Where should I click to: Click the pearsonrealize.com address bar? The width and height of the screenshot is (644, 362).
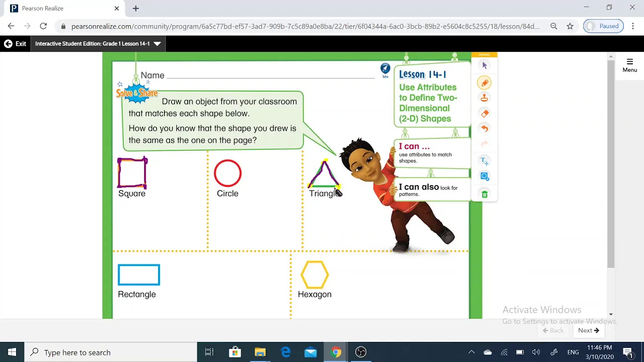click(305, 26)
